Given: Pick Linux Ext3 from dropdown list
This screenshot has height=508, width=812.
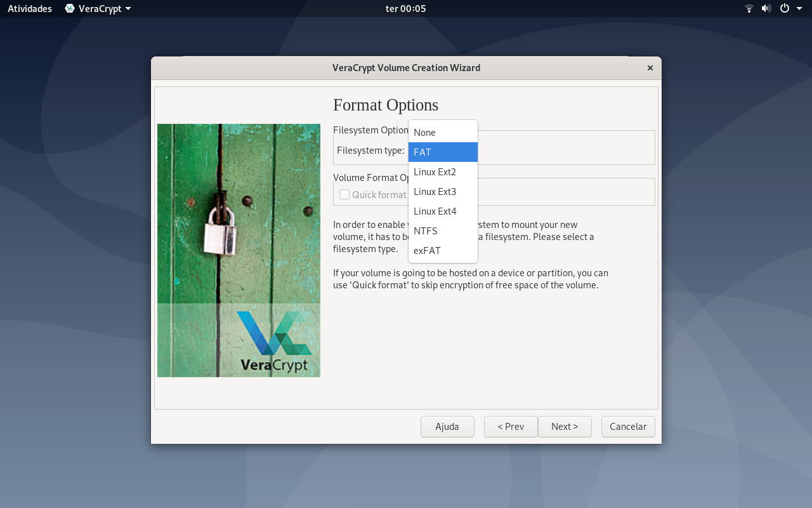Looking at the screenshot, I should [x=443, y=191].
